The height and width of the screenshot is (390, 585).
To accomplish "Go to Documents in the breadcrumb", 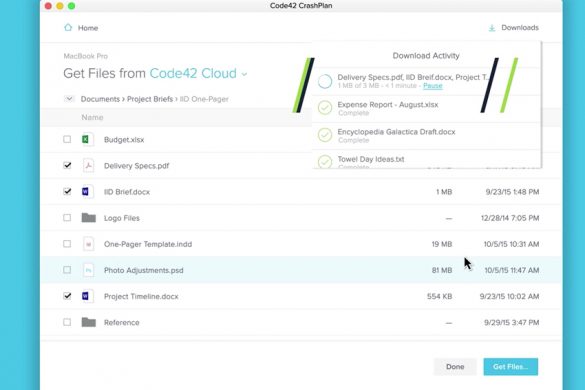I will pyautogui.click(x=100, y=99).
